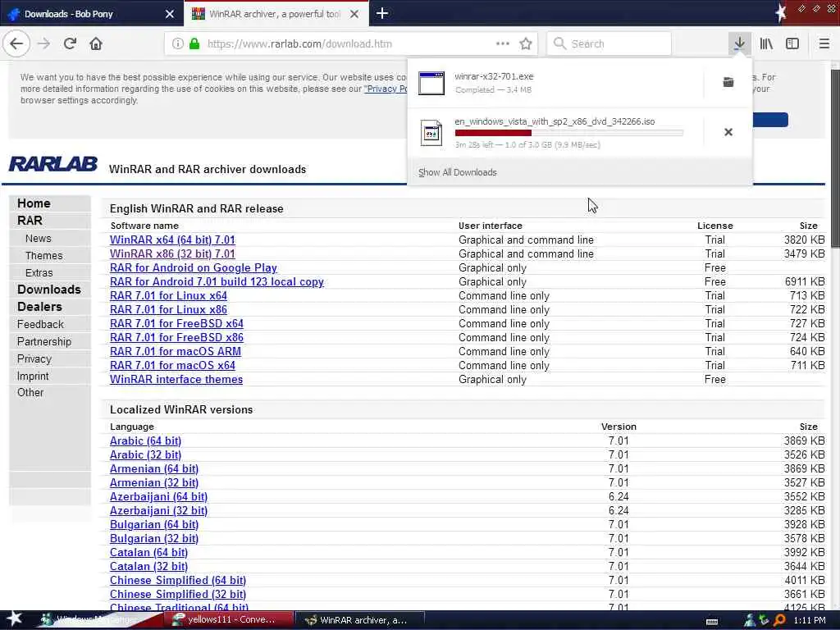Download Catalan (64 bit) WinRAR
This screenshot has height=630, width=840.
[149, 552]
